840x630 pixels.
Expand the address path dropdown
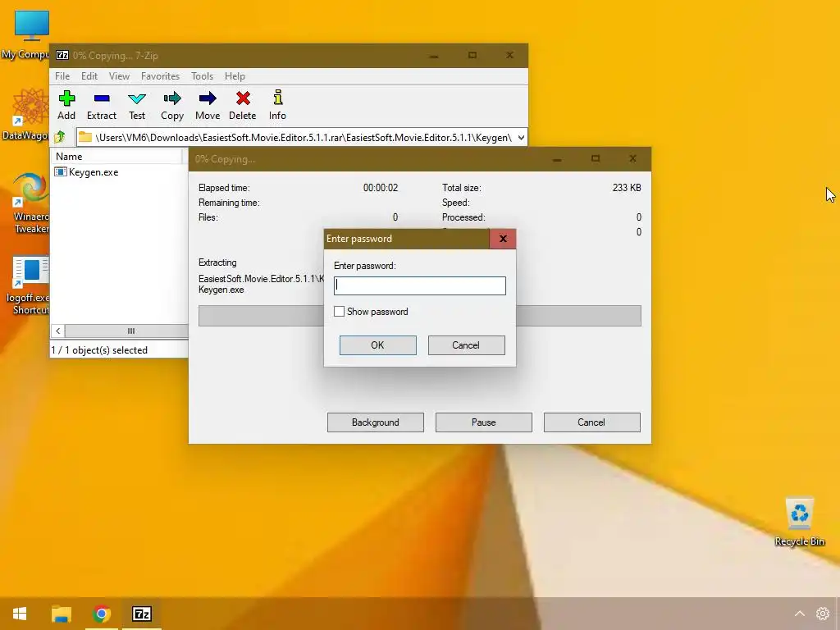[x=521, y=138]
